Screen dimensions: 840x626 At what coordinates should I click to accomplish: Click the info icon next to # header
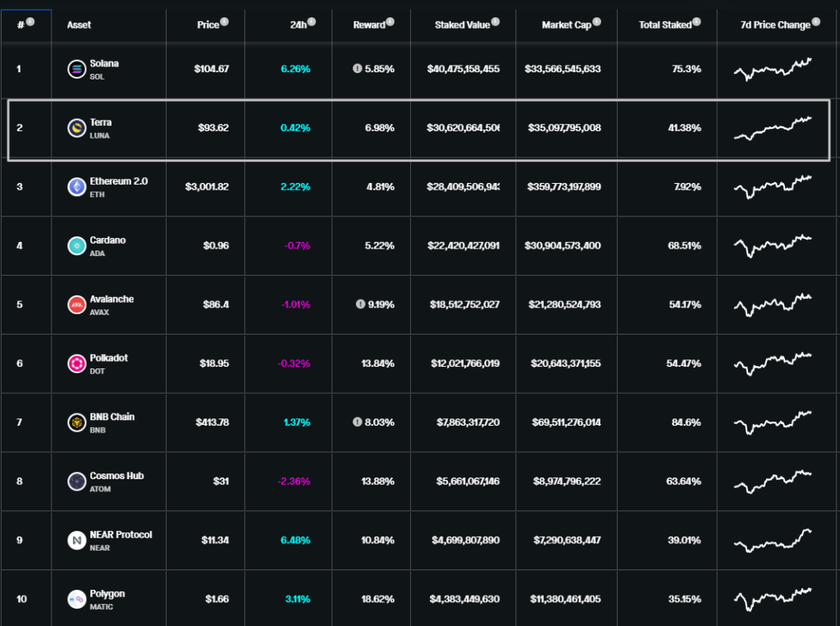click(x=30, y=22)
